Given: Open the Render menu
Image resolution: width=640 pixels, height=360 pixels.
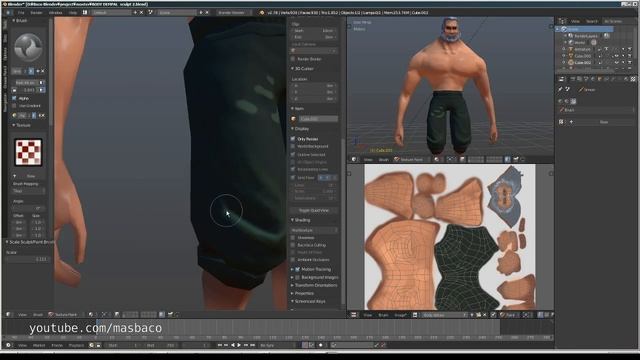Looking at the screenshot, I should tap(36, 13).
